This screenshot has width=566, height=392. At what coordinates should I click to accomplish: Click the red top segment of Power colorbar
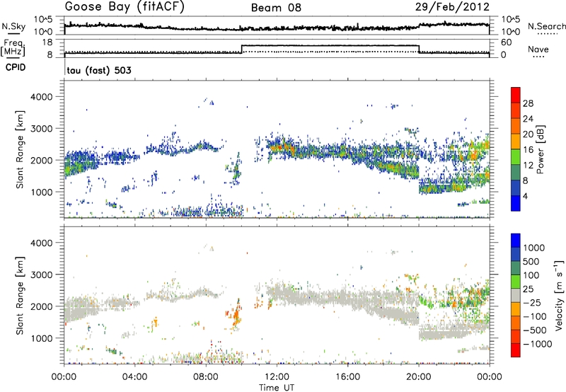(x=516, y=95)
